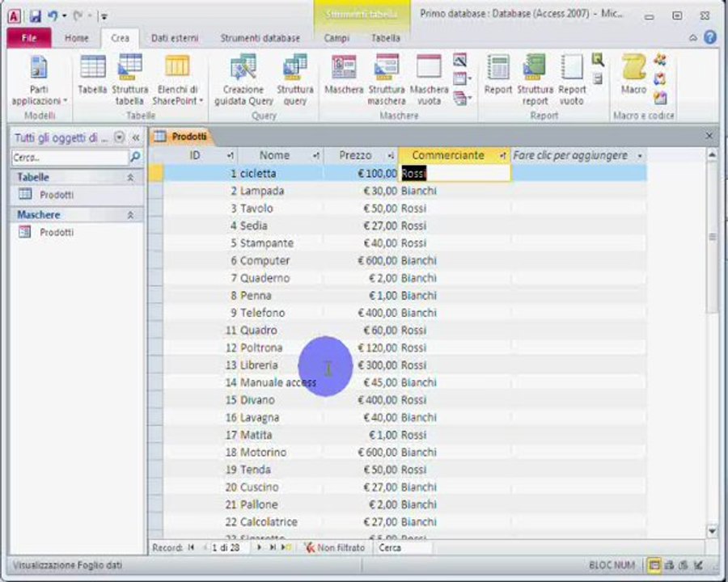Collapse the Maschere group
This screenshot has width=728, height=582.
point(130,215)
